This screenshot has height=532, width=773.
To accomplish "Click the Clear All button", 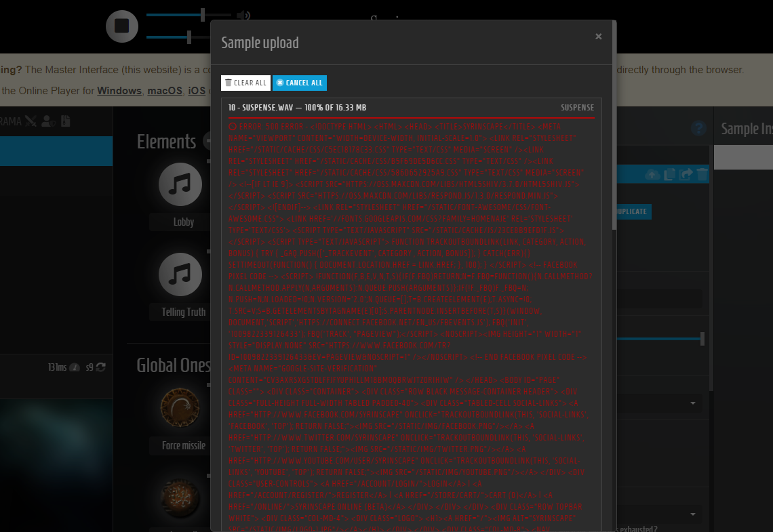I will 245,83.
